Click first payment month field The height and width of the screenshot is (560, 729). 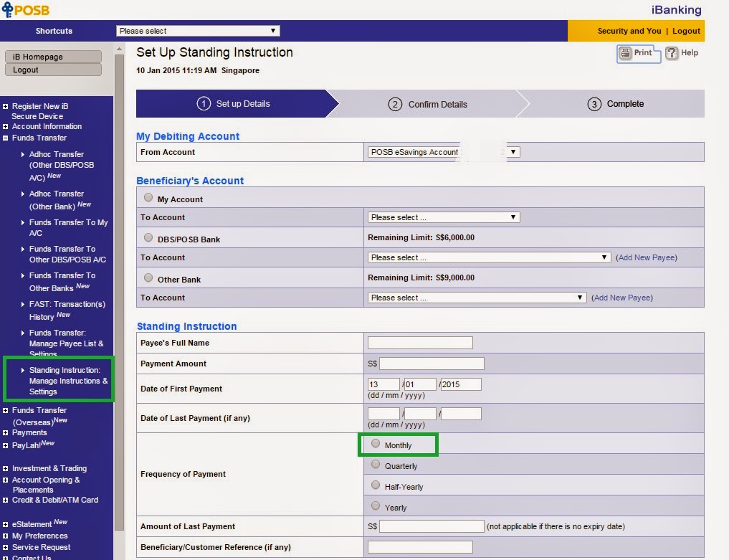420,384
